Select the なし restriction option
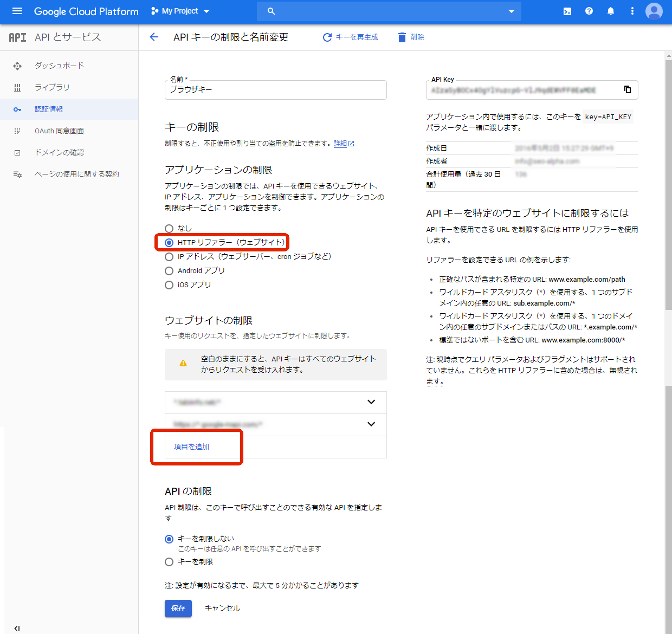Screen dimensions: 672x634 [x=169, y=229]
